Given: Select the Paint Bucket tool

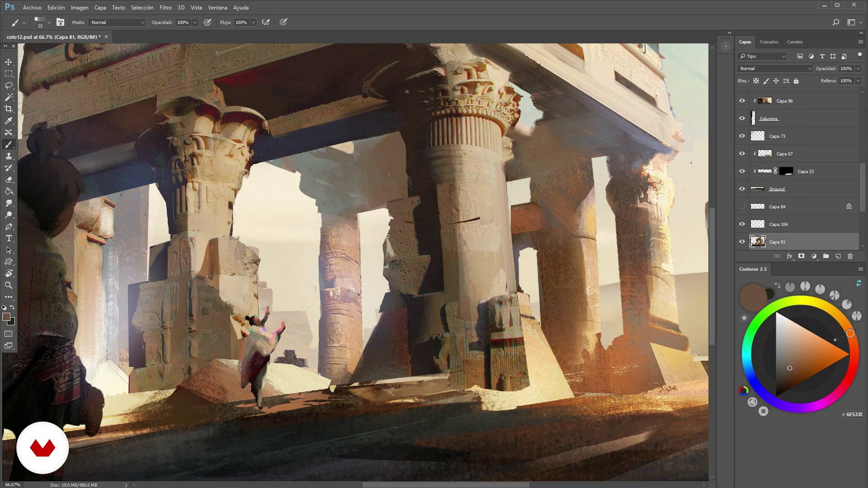Looking at the screenshot, I should click(x=9, y=191).
